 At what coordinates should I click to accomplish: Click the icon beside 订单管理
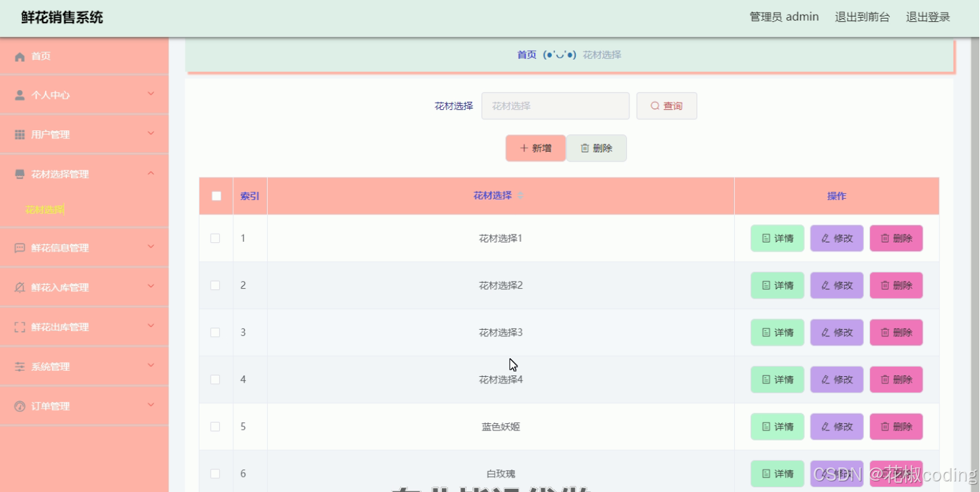pos(20,407)
